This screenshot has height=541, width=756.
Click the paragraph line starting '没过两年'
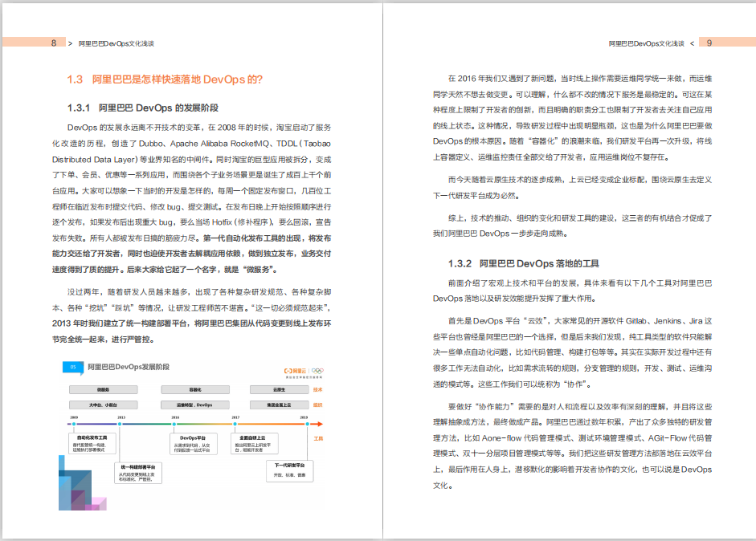pos(199,292)
